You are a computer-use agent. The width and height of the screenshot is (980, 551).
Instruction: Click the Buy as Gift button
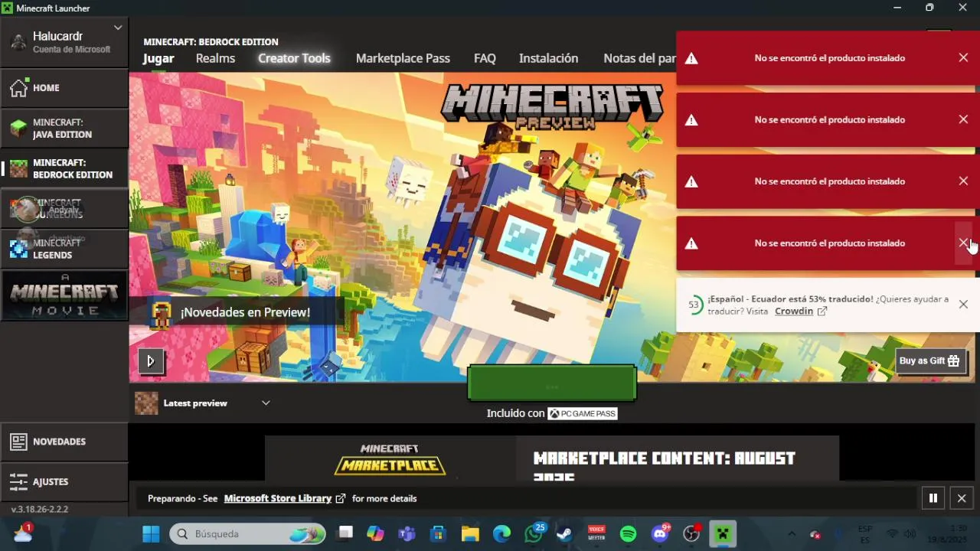[929, 361]
